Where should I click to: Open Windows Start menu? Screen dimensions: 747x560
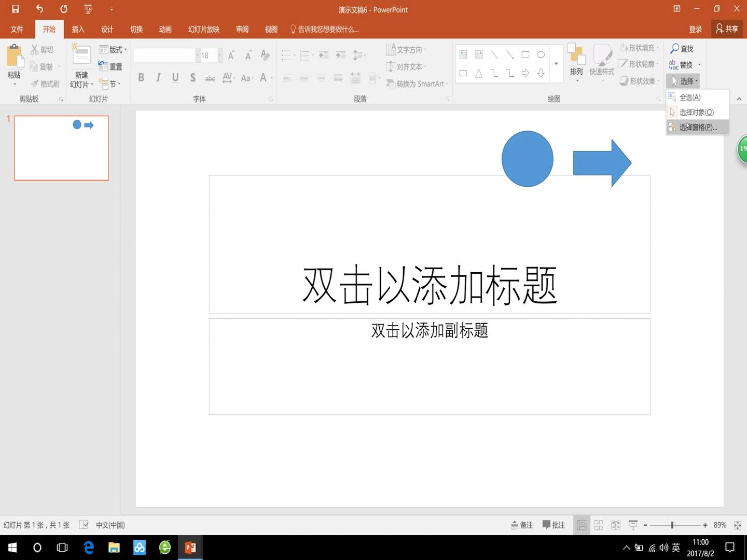12,548
